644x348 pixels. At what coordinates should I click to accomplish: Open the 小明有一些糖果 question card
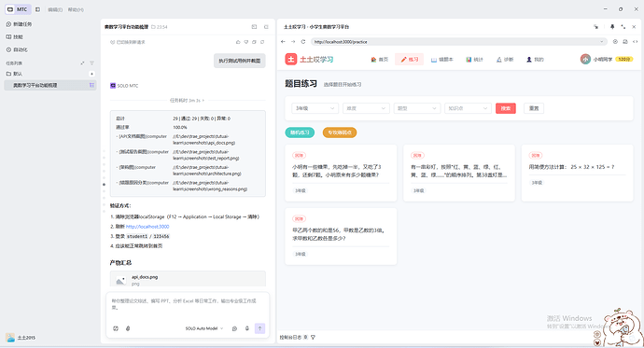(341, 173)
